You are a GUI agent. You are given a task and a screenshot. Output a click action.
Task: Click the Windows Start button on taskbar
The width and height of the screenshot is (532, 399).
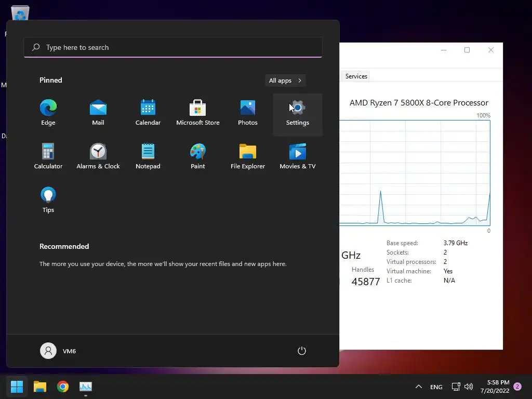[17, 387]
